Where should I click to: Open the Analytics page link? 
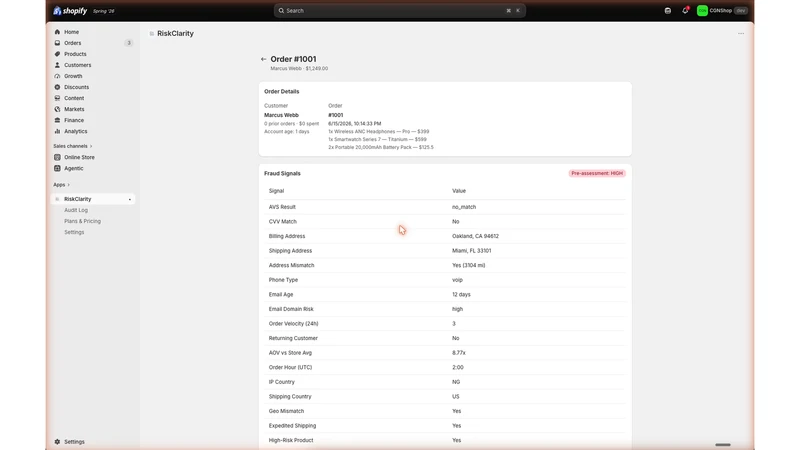(x=76, y=131)
